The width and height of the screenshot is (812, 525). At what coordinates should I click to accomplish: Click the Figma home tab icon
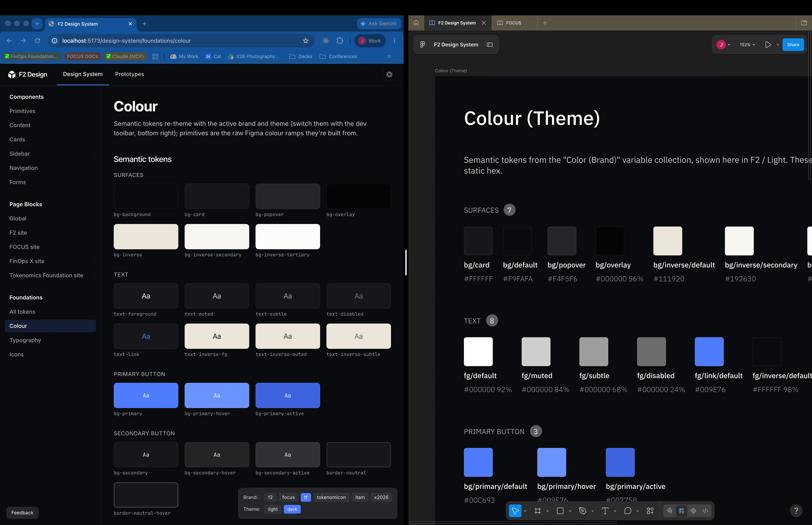[416, 23]
